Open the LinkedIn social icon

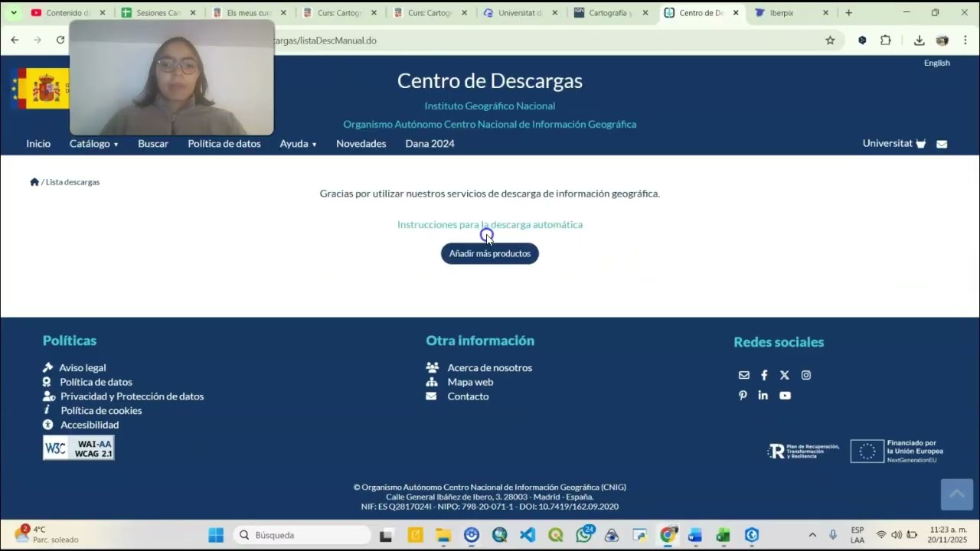(x=763, y=396)
